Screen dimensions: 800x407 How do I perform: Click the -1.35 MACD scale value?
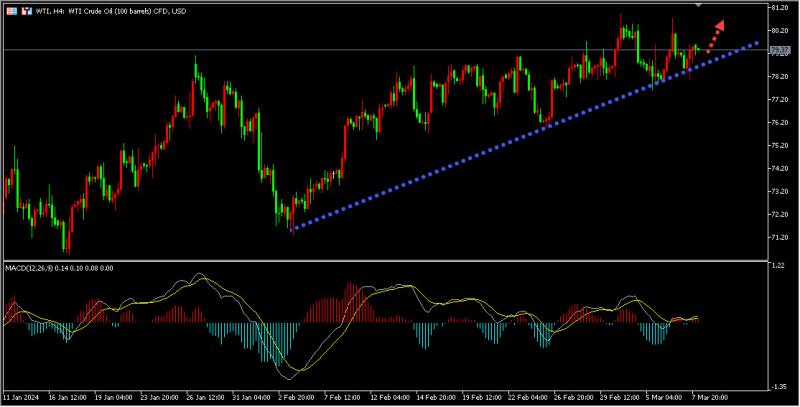click(779, 387)
